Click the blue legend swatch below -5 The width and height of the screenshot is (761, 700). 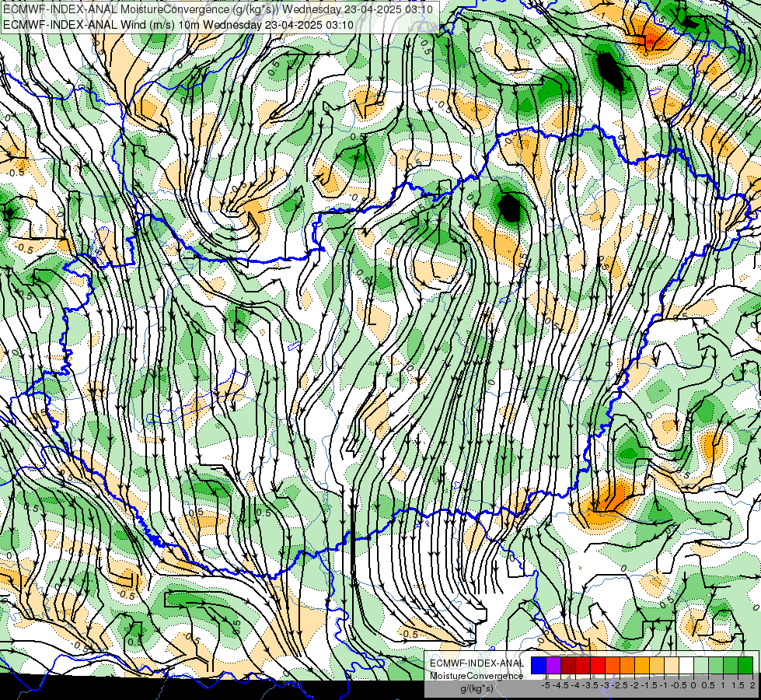click(x=539, y=666)
